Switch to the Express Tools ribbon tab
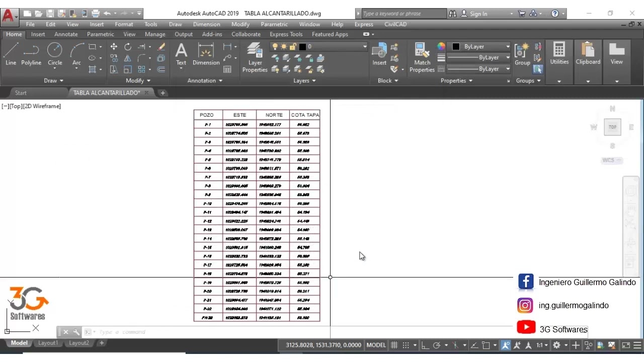 286,34
